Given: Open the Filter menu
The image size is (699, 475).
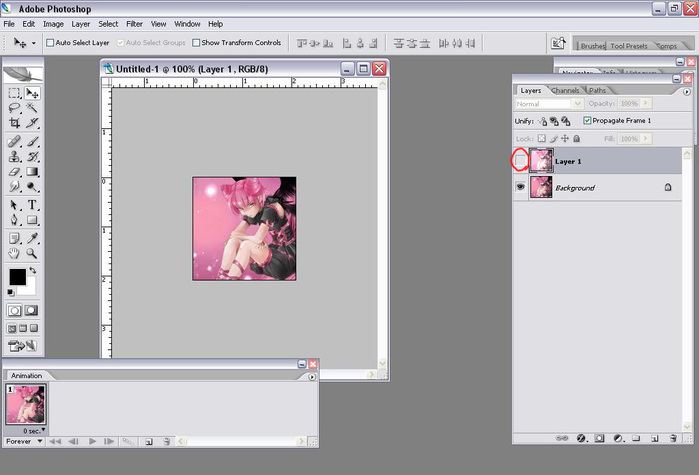Looking at the screenshot, I should click(x=134, y=24).
